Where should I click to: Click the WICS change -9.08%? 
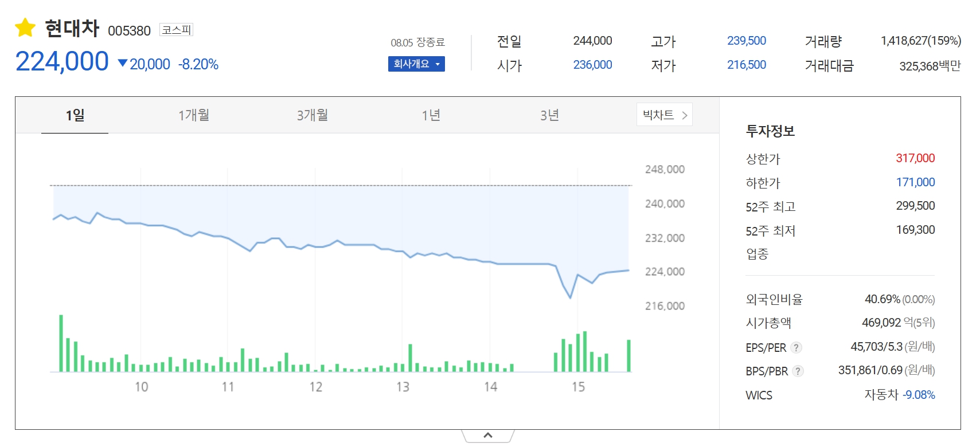[x=919, y=395]
